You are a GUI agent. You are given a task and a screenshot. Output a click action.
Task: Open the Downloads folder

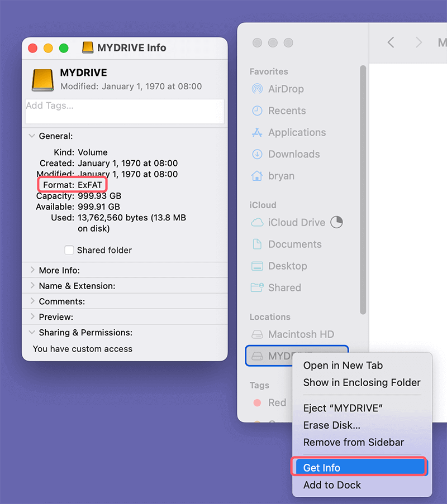[293, 154]
